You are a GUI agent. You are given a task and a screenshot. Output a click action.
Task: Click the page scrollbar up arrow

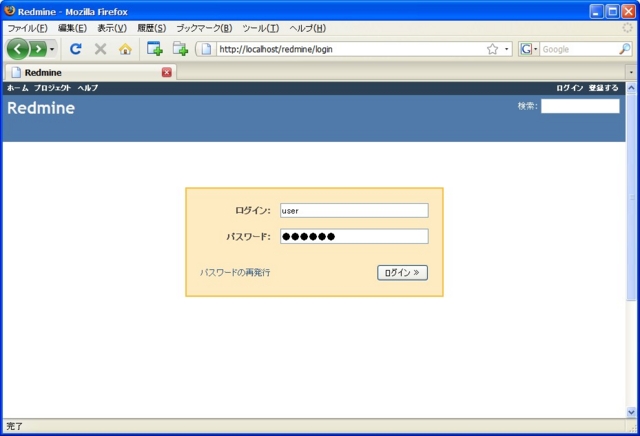click(631, 88)
